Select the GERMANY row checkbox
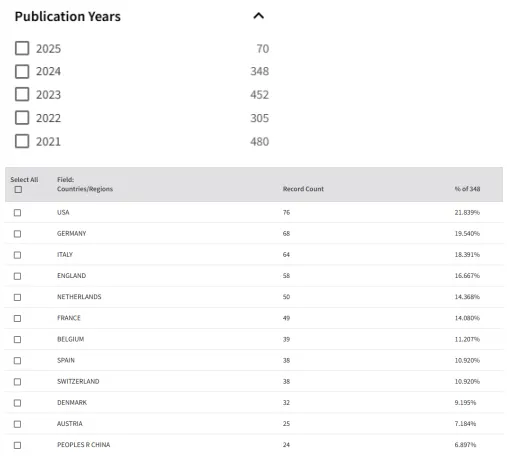The image size is (507, 456). click(x=17, y=234)
